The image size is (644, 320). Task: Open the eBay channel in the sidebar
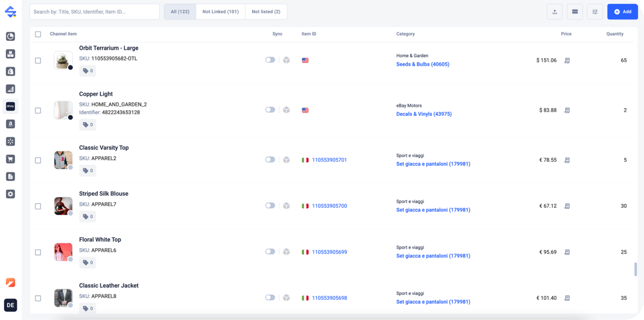tap(11, 106)
